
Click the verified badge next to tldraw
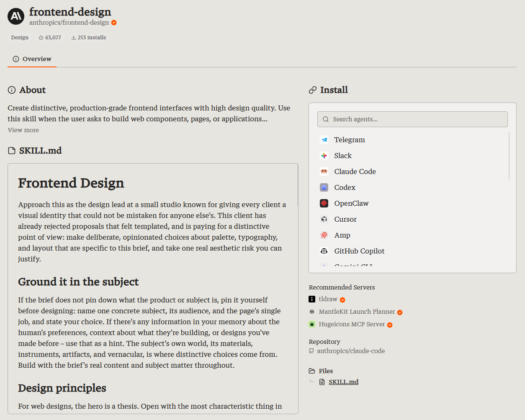342,300
